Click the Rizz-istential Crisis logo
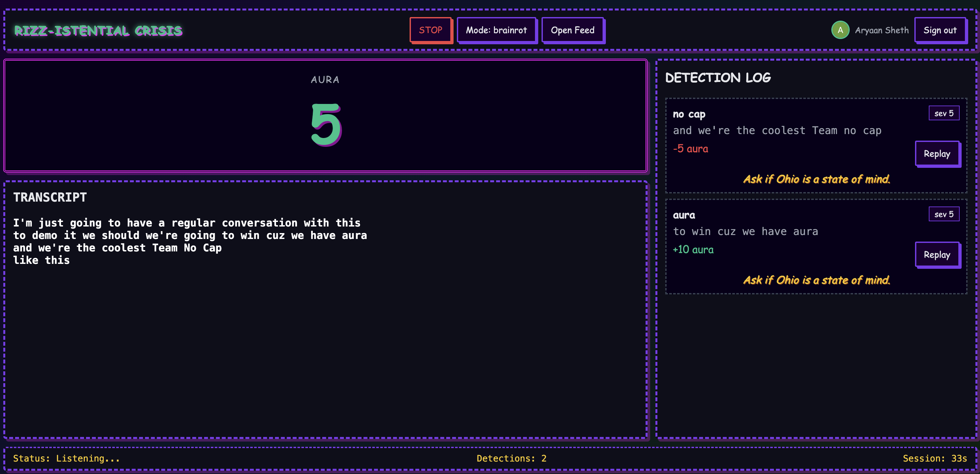Viewport: 980px width, 474px height. (x=98, y=30)
